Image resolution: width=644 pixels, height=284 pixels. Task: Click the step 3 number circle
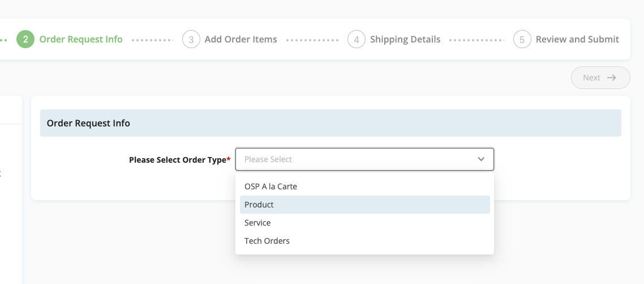coord(191,40)
